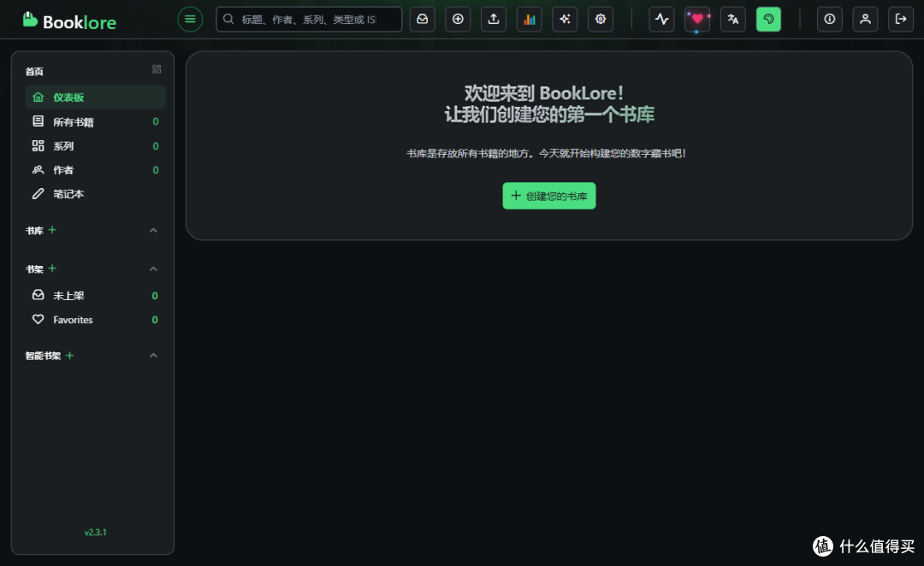Click the logout icon

pyautogui.click(x=901, y=20)
